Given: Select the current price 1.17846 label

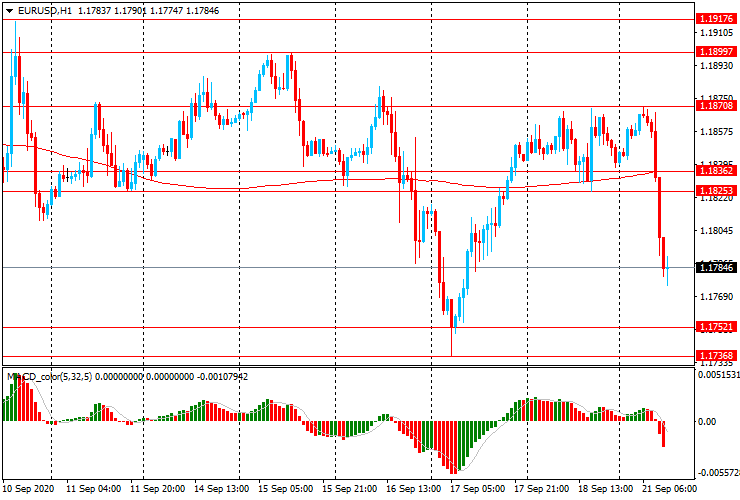Looking at the screenshot, I should pyautogui.click(x=716, y=268).
